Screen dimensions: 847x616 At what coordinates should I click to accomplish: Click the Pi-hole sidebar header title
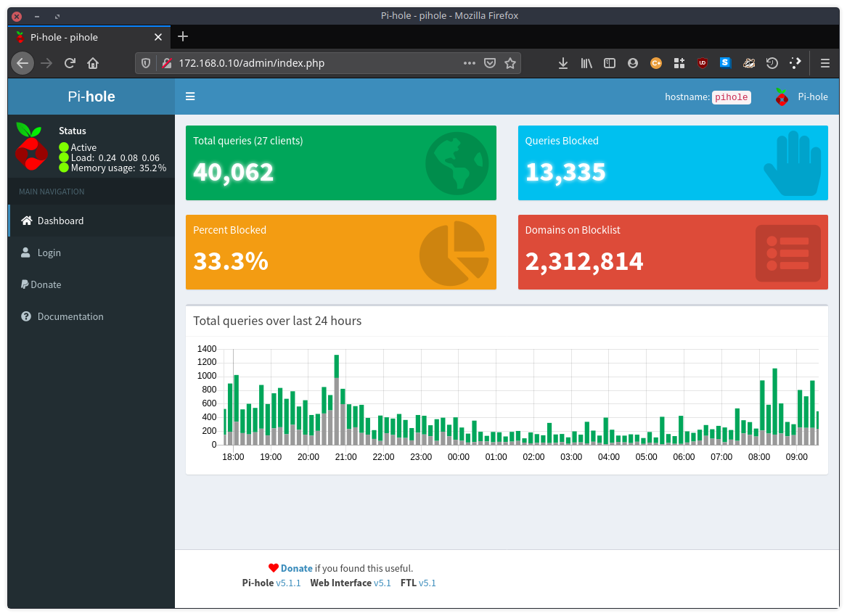point(91,96)
